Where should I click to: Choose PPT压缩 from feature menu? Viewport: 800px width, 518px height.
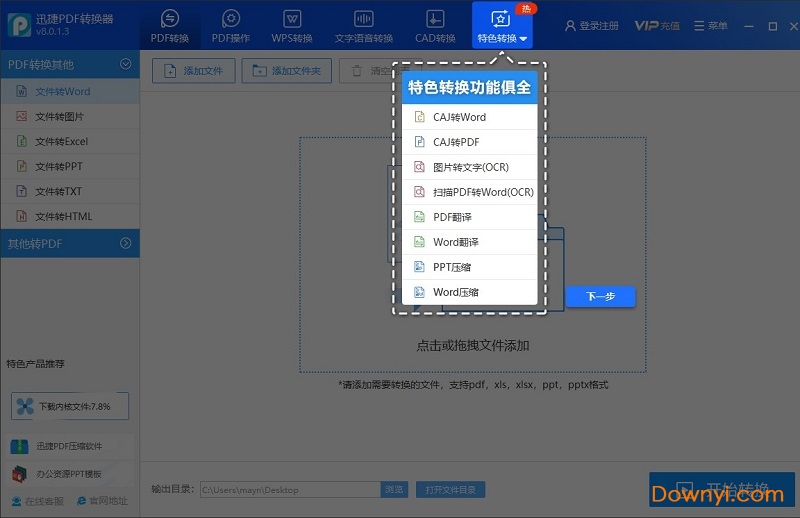469,267
